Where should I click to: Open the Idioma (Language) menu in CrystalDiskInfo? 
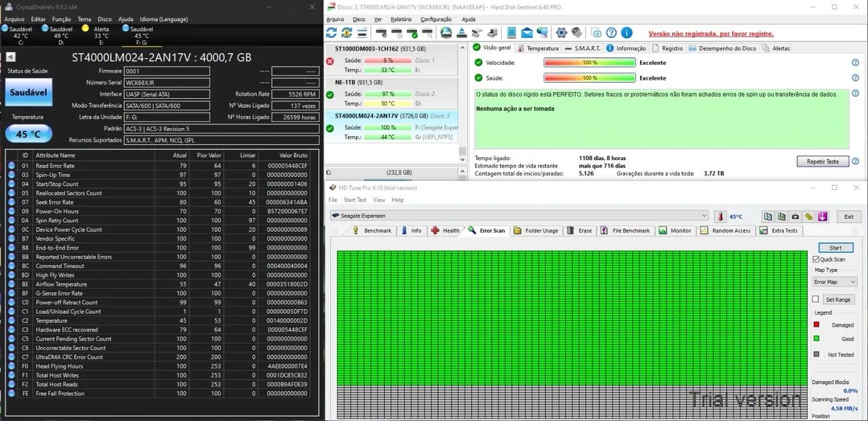(164, 19)
